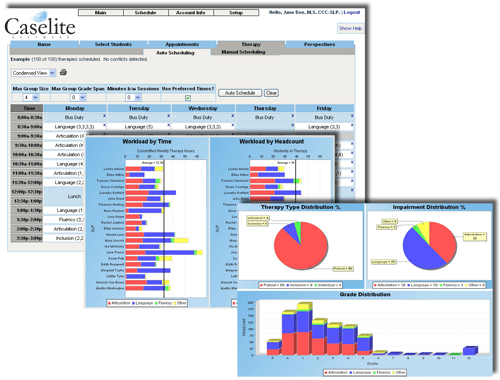
Task: Click the Articulation swatch in the Workload by Time legend
Action: click(x=109, y=303)
